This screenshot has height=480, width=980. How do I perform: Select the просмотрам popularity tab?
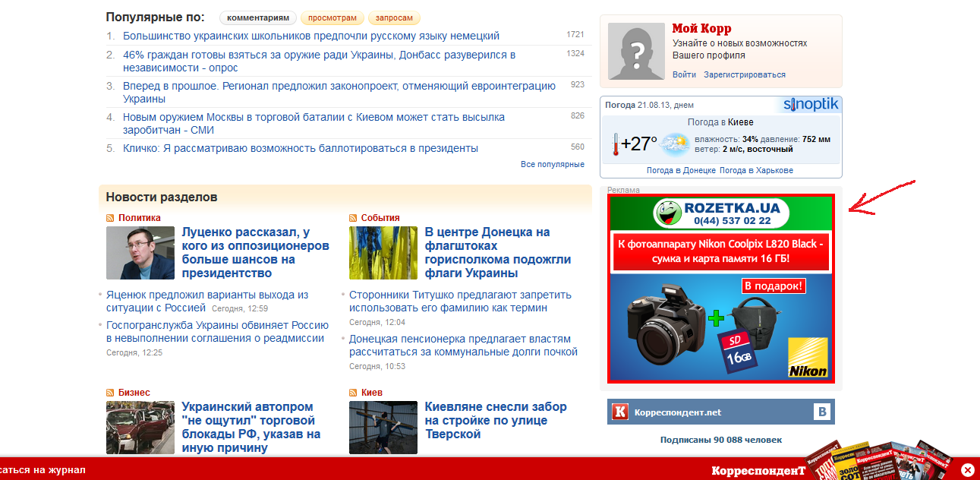coord(332,17)
